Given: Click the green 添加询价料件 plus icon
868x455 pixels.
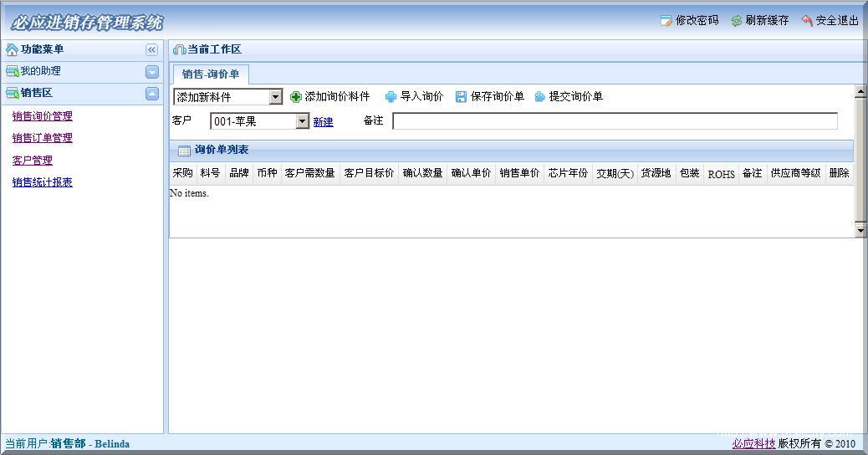Looking at the screenshot, I should click(x=296, y=97).
